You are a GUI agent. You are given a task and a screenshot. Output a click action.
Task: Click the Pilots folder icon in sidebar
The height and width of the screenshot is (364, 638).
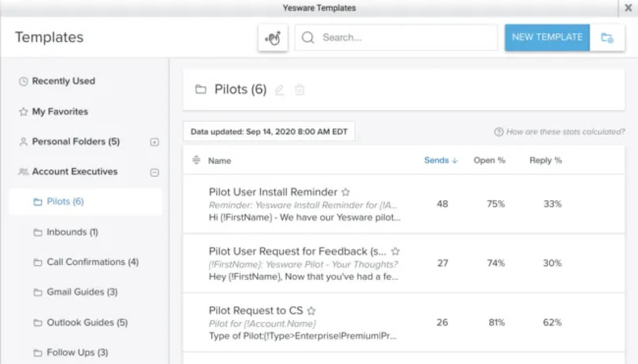tap(37, 202)
